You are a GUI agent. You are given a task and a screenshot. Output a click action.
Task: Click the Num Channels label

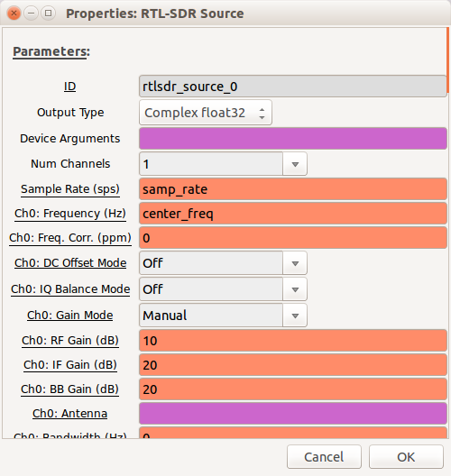pos(70,164)
